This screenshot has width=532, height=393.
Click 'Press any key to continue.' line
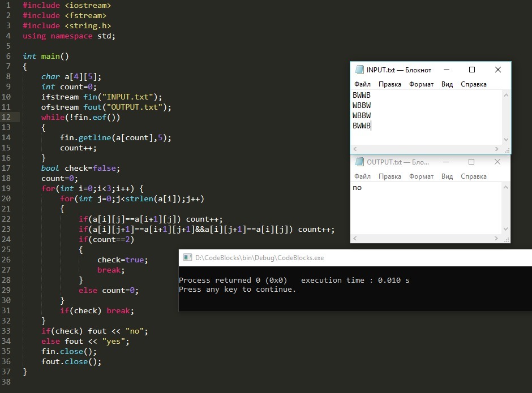click(x=237, y=290)
